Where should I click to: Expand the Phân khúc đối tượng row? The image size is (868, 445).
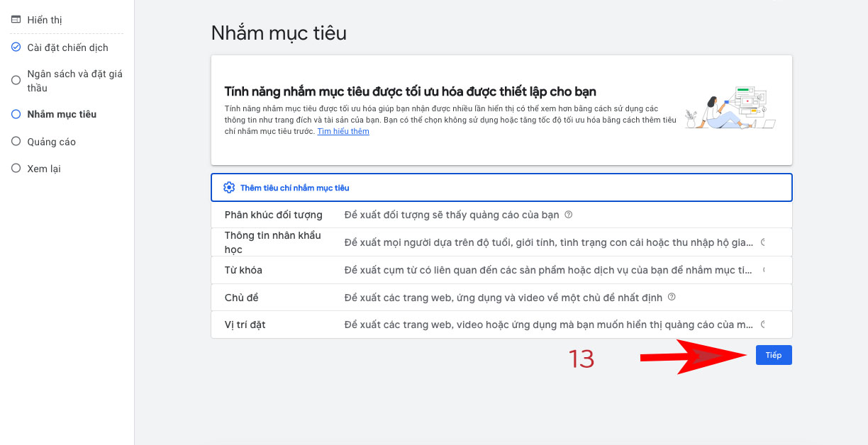pos(501,215)
